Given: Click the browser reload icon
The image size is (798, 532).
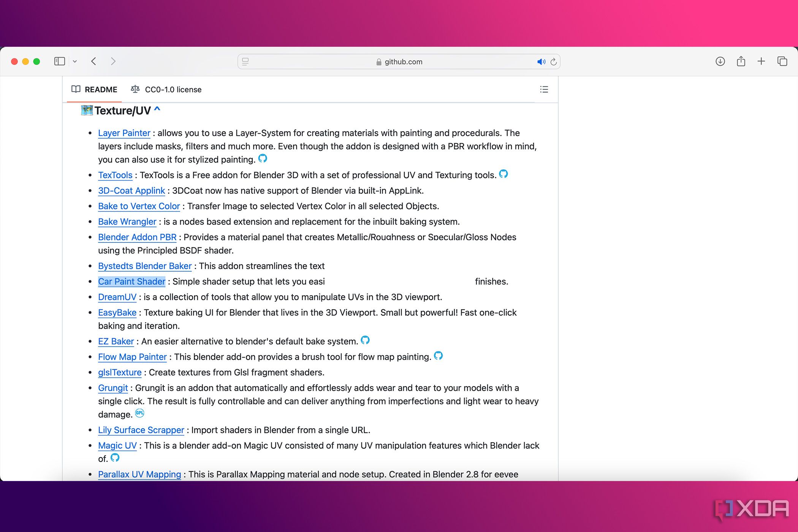Looking at the screenshot, I should click(x=552, y=61).
